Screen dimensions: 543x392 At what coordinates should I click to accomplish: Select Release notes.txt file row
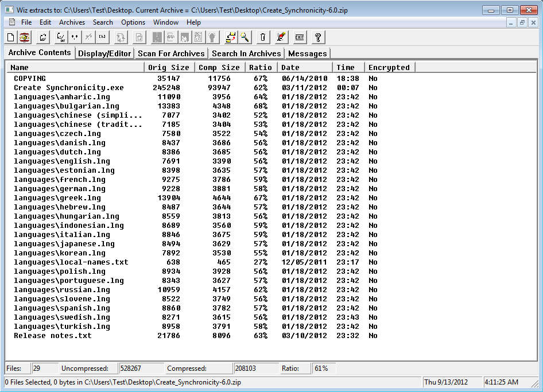click(53, 336)
